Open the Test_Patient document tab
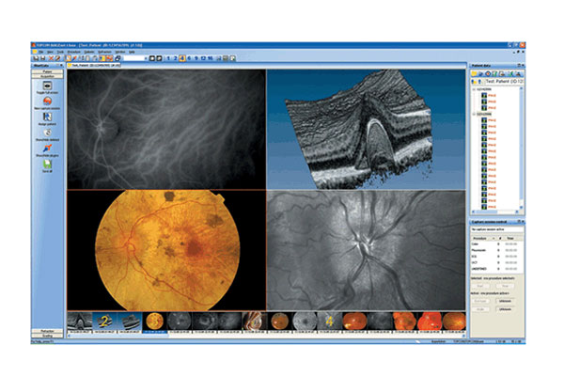564x392 pixels. [92, 66]
